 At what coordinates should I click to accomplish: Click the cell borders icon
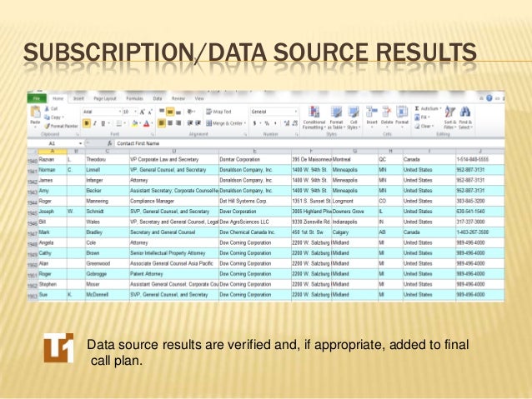119,123
